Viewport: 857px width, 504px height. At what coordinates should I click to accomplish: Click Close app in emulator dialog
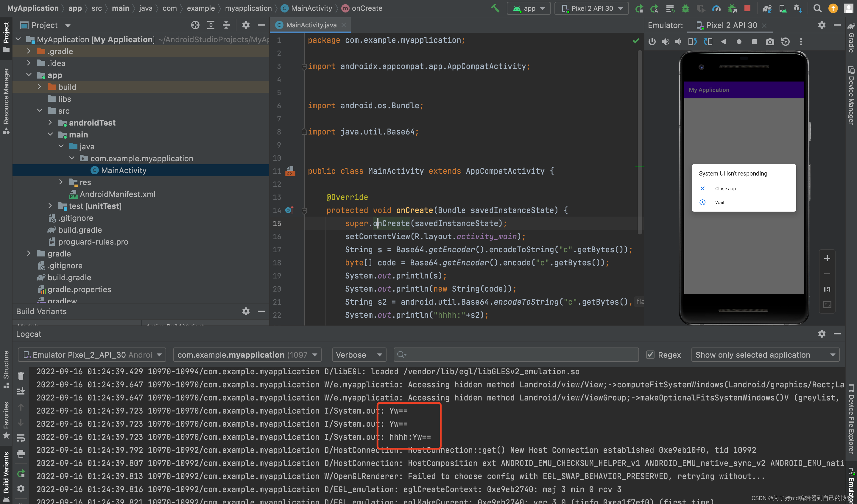click(725, 188)
